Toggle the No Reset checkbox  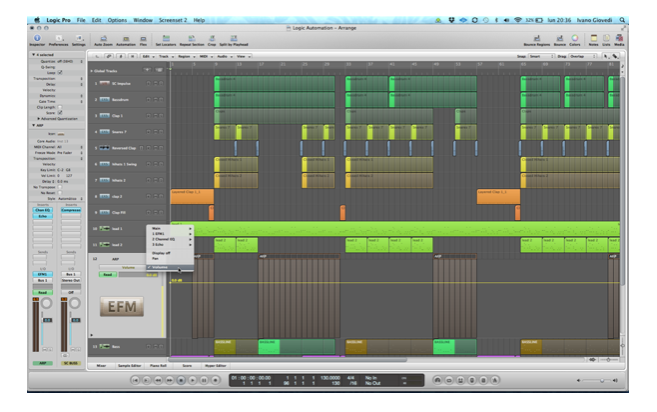(x=60, y=193)
